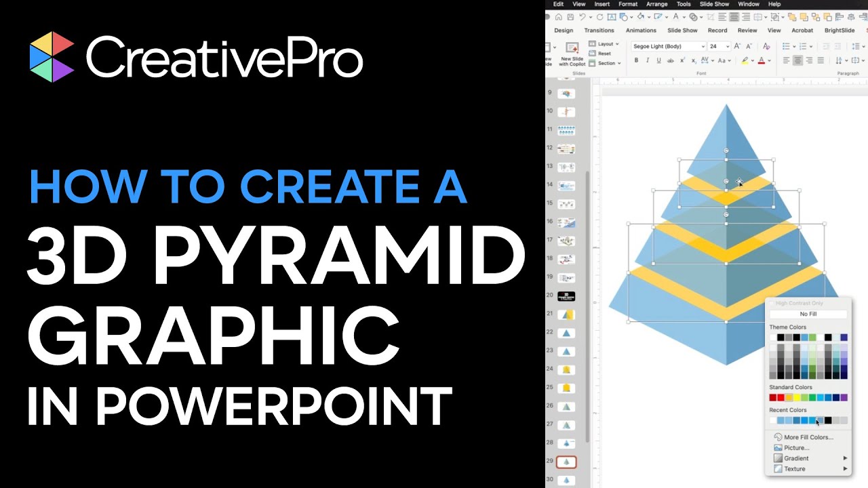The width and height of the screenshot is (868, 488).
Task: Open the Texture fill submenu
Action: click(810, 469)
